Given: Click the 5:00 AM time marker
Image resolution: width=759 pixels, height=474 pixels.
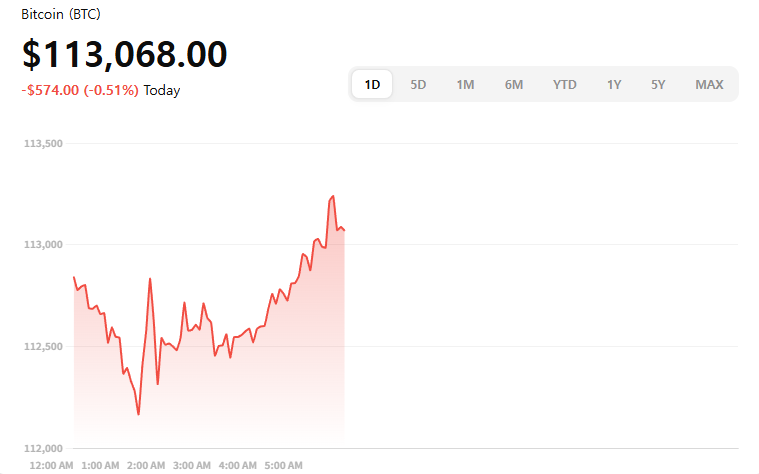Looking at the screenshot, I should pos(284,466).
